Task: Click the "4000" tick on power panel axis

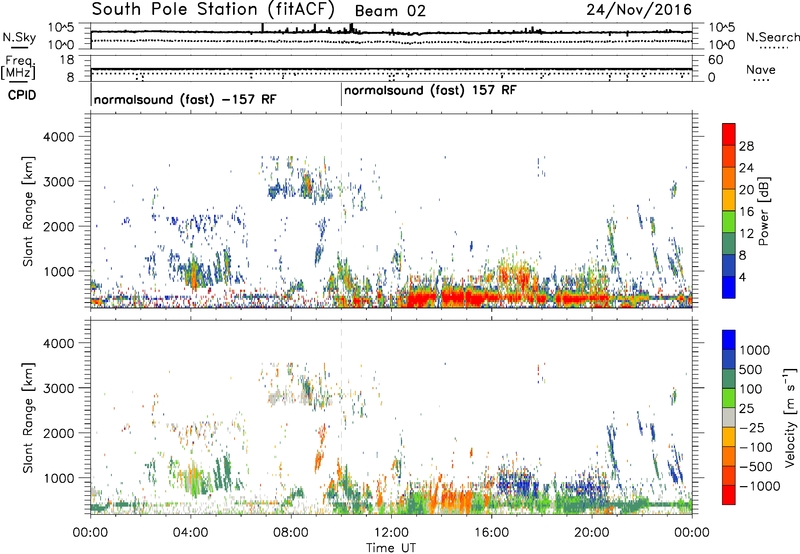Action: (58, 137)
